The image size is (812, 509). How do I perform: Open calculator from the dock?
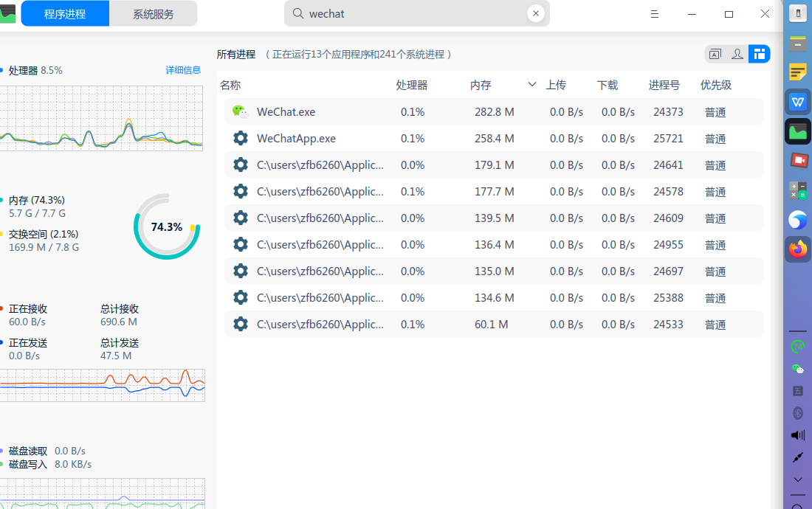(798, 190)
